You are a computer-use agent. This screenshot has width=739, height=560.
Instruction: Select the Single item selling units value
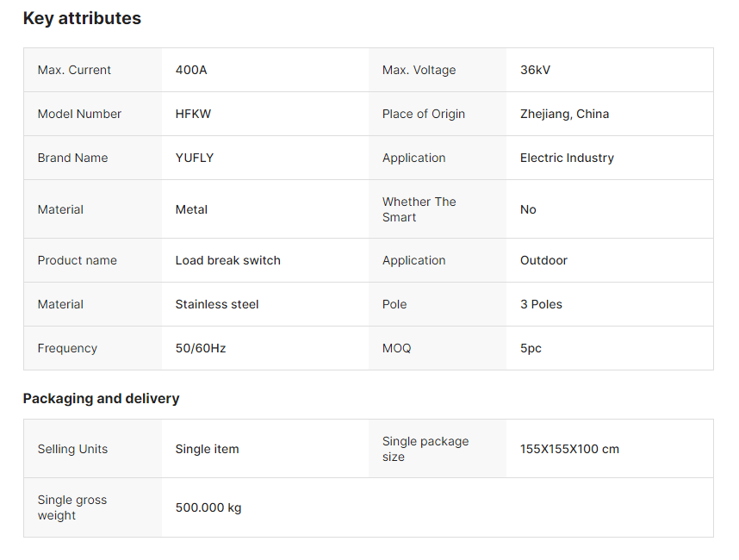coord(207,449)
